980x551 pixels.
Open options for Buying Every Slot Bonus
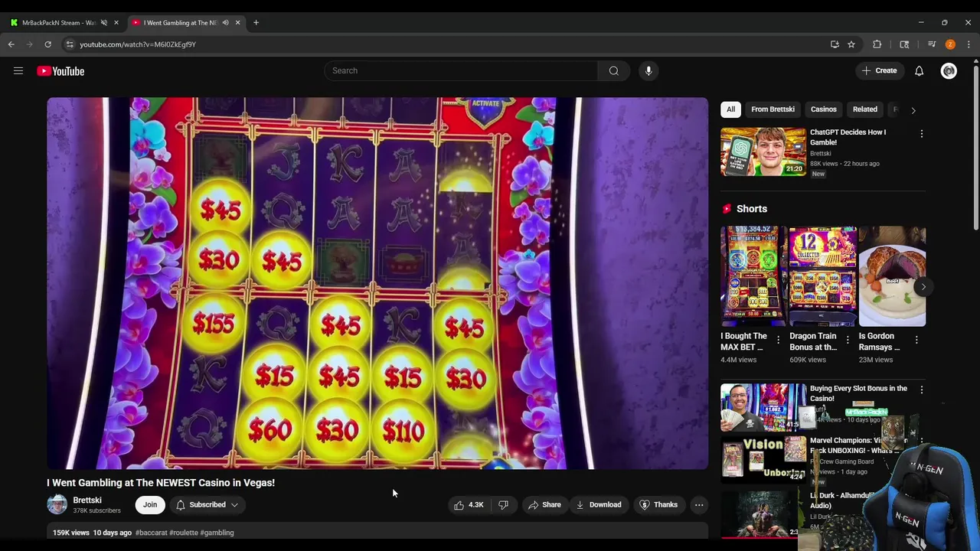click(x=922, y=390)
